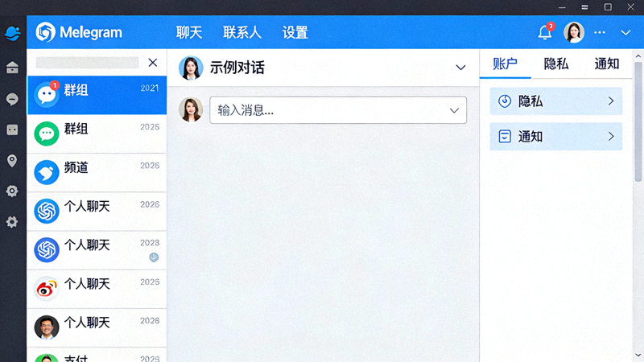Open the gear icon in sidebar
Screen dimensions: 644x362
click(x=12, y=222)
